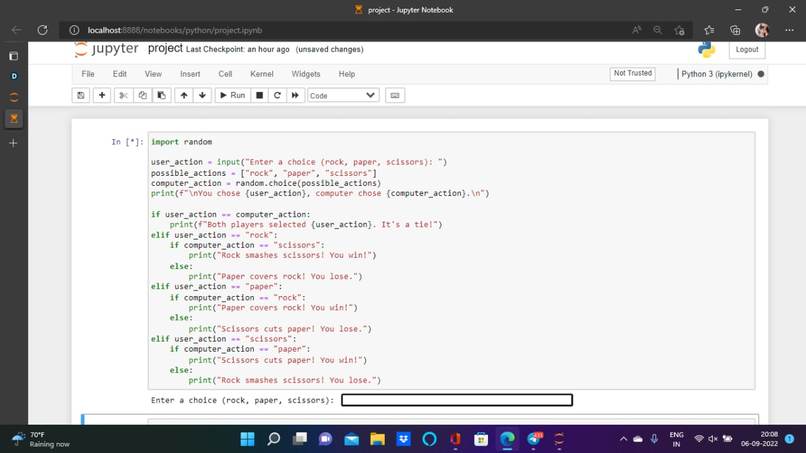Open browser Favorites list
Screen dimensions: 806x453
click(x=709, y=30)
